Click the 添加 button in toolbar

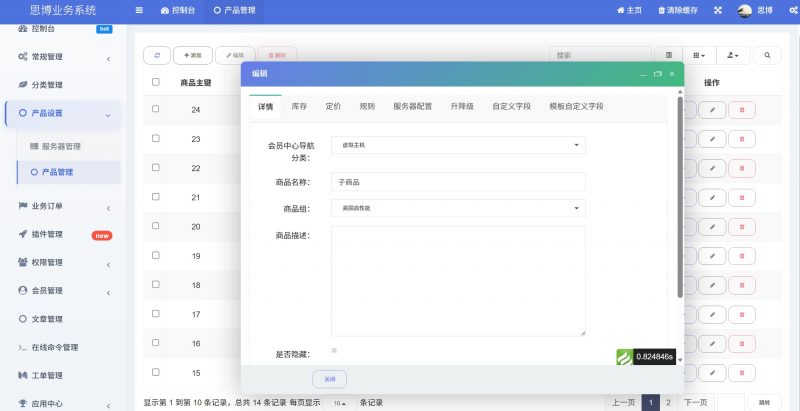(192, 55)
